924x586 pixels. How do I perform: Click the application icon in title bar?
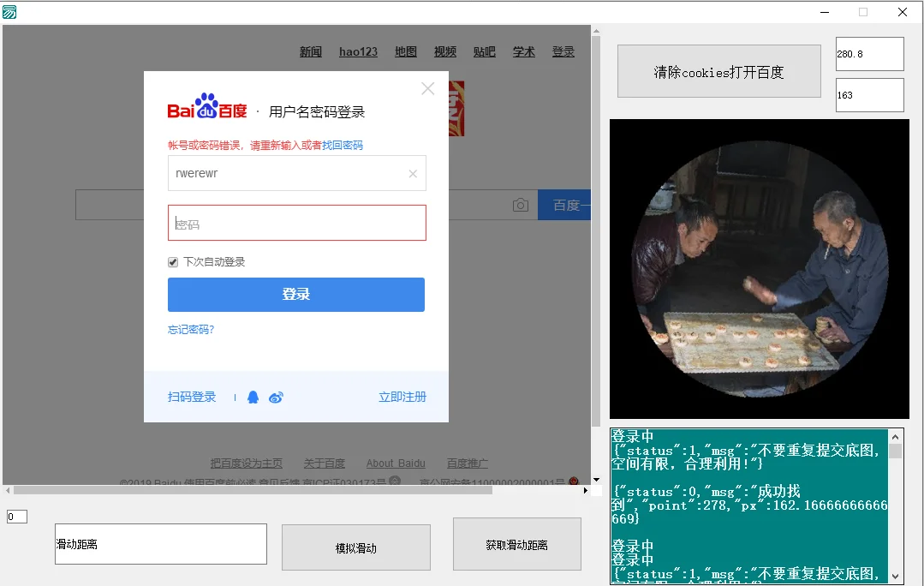9,12
